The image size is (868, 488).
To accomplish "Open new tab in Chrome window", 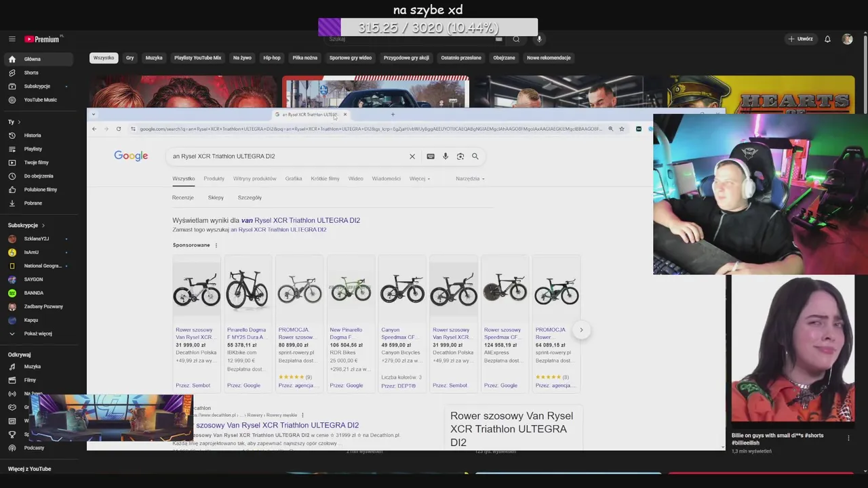I will 393,115.
